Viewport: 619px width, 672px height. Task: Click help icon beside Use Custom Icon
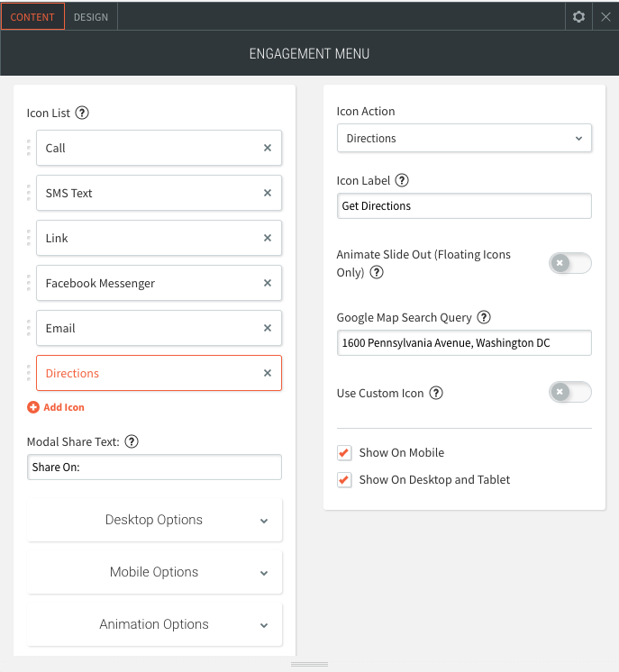coord(436,393)
